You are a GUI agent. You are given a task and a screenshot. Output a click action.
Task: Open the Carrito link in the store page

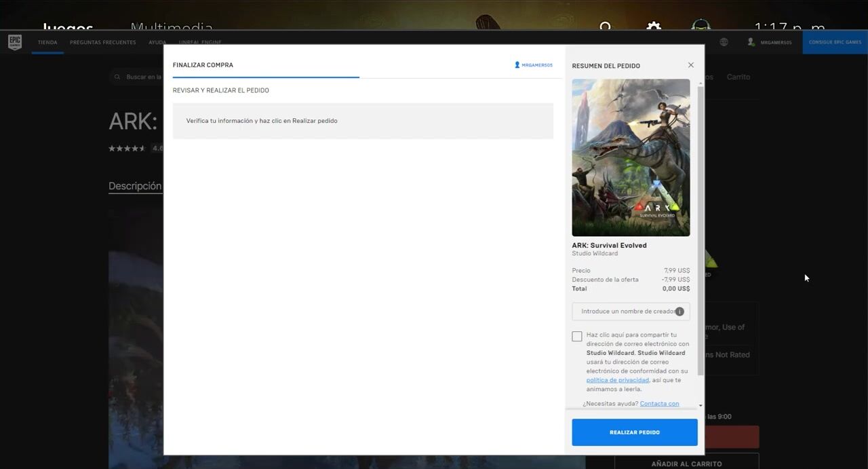pos(738,77)
